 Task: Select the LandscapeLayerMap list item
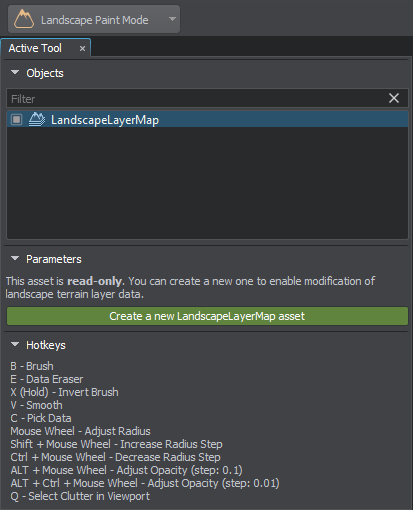click(207, 119)
